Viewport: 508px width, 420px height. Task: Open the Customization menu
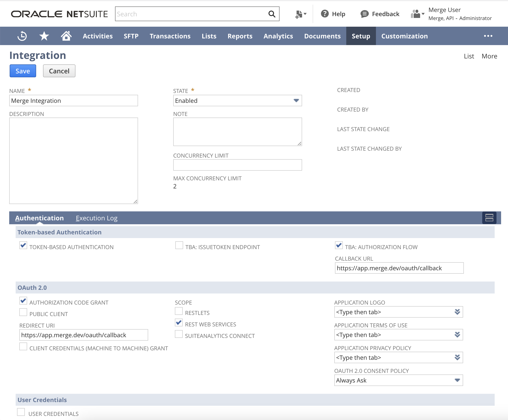[x=404, y=36]
